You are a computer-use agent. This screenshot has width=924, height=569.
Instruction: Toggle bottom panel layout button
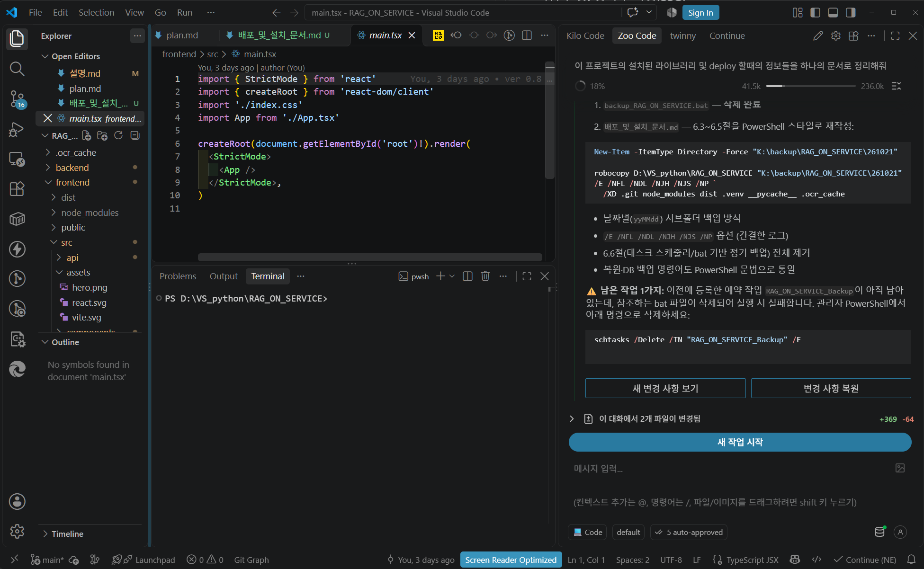pos(833,13)
